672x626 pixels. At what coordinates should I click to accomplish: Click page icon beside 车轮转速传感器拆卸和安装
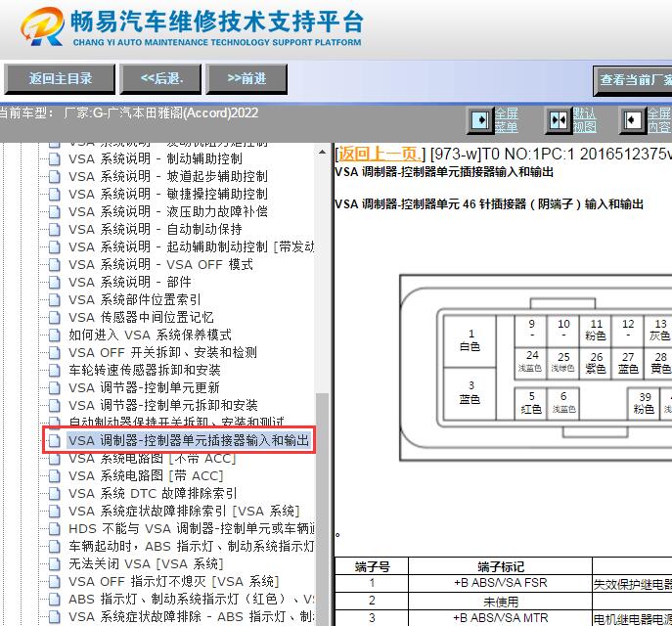coord(55,370)
